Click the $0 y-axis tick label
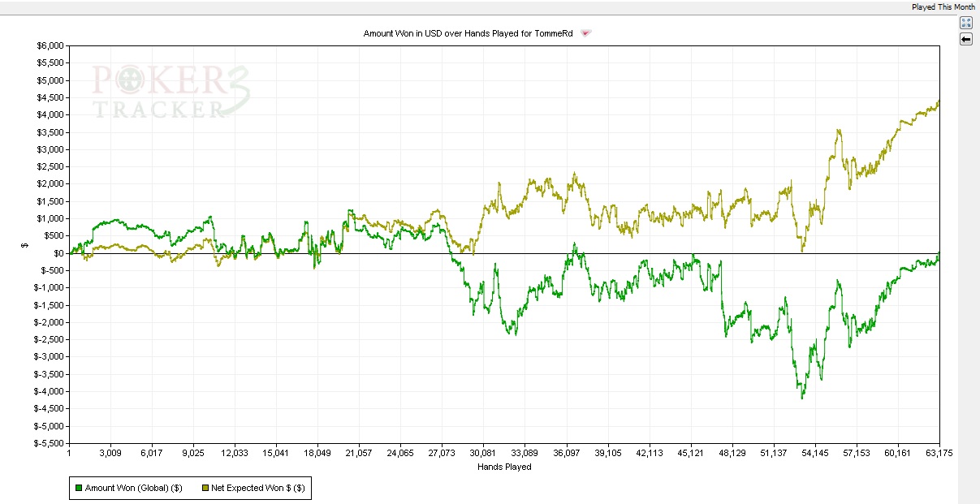Image resolution: width=980 pixels, height=504 pixels. pos(59,253)
